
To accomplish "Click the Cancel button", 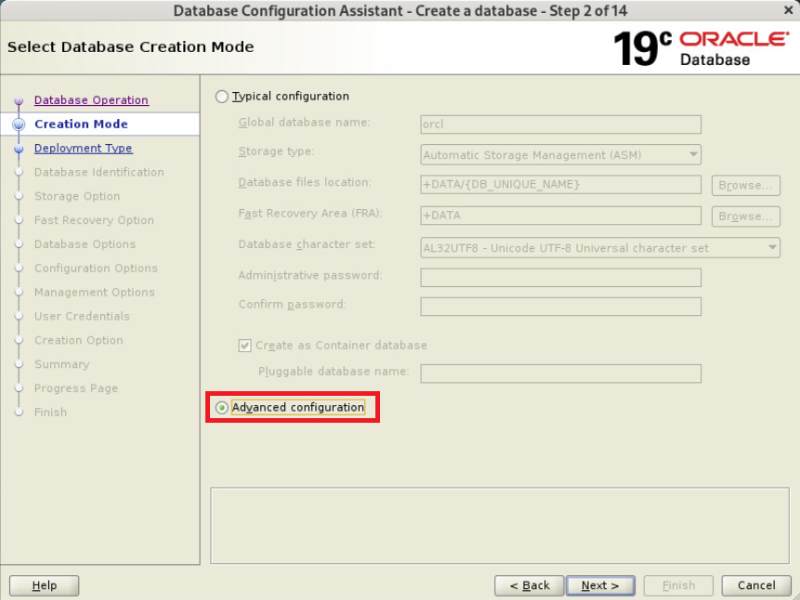I will tap(756, 585).
